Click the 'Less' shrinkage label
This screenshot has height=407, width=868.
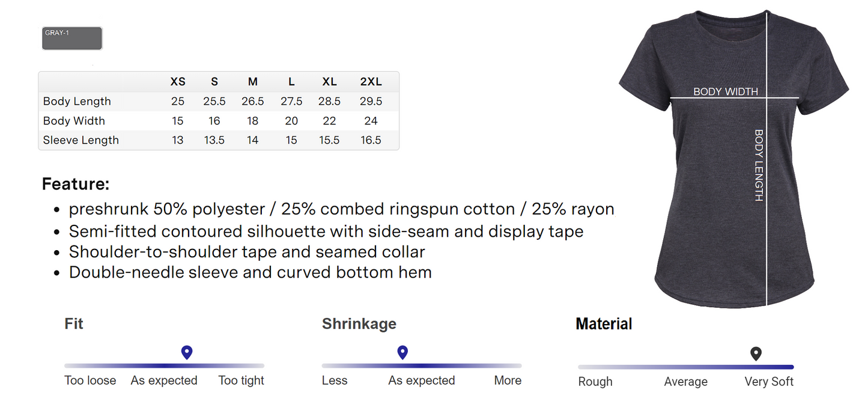point(335,381)
